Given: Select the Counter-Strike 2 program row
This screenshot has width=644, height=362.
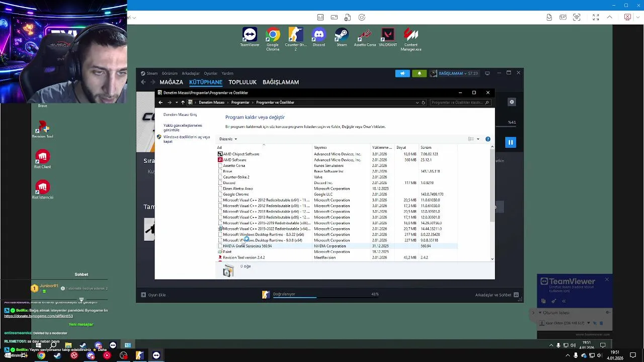Looking at the screenshot, I should click(337, 177).
